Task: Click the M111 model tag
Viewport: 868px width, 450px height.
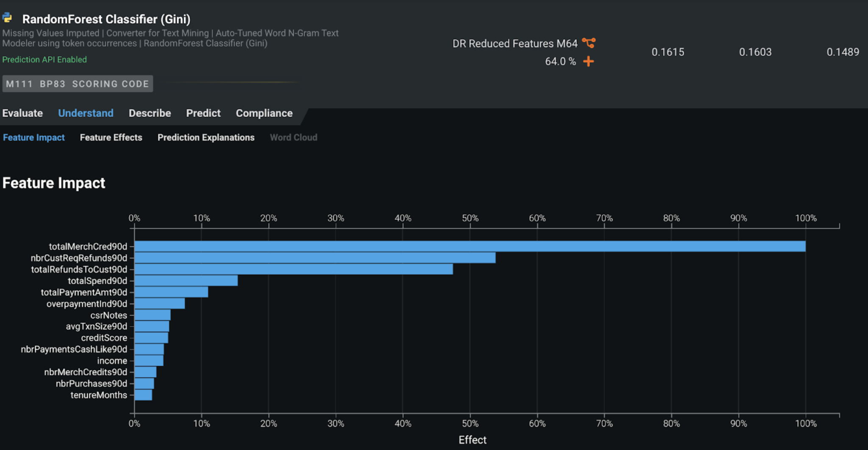Action: pos(19,84)
